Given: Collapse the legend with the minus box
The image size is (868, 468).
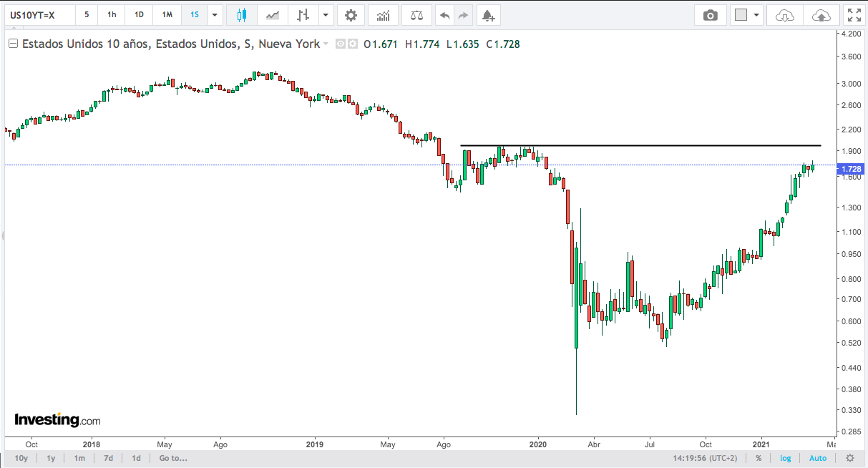Looking at the screenshot, I should [x=13, y=44].
